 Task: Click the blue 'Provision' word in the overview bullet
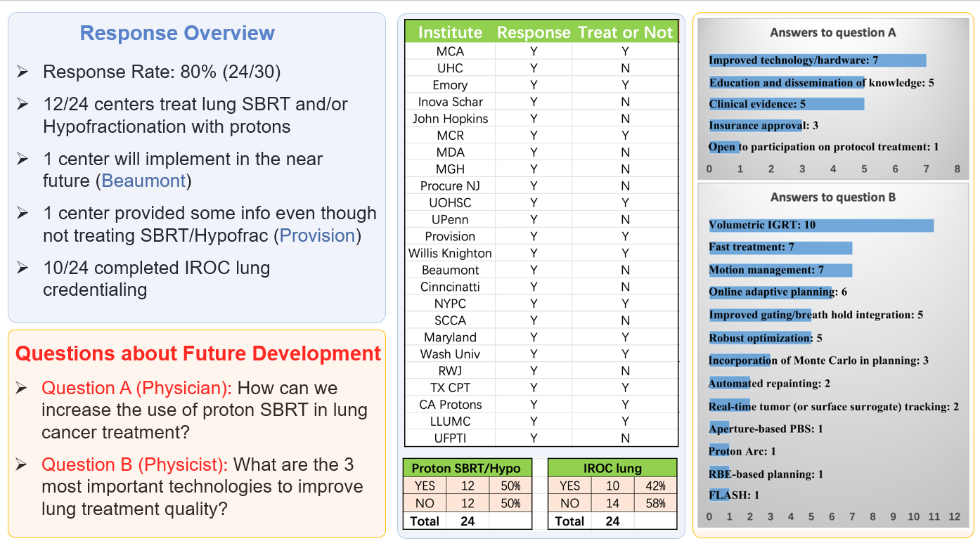pos(317,235)
